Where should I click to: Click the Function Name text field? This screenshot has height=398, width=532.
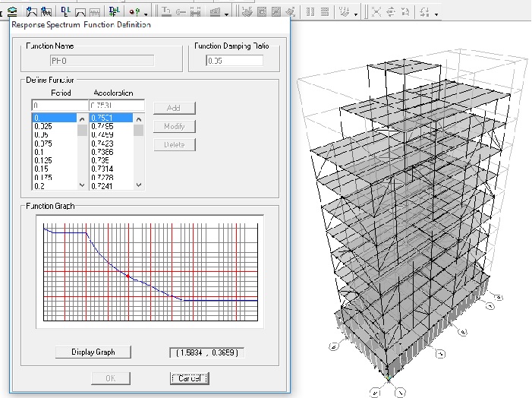click(102, 61)
